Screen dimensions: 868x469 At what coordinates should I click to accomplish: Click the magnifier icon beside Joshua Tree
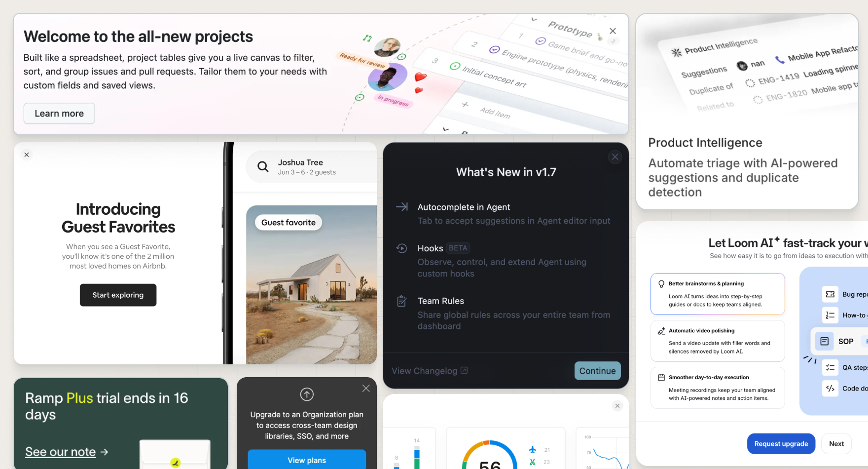263,167
